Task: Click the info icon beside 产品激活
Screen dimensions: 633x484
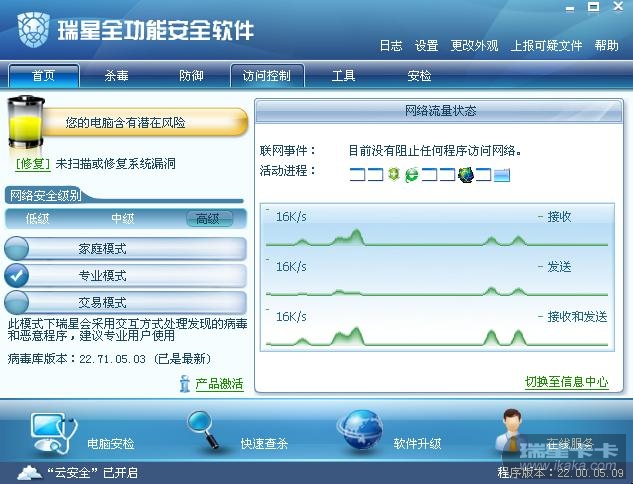Action: [184, 383]
